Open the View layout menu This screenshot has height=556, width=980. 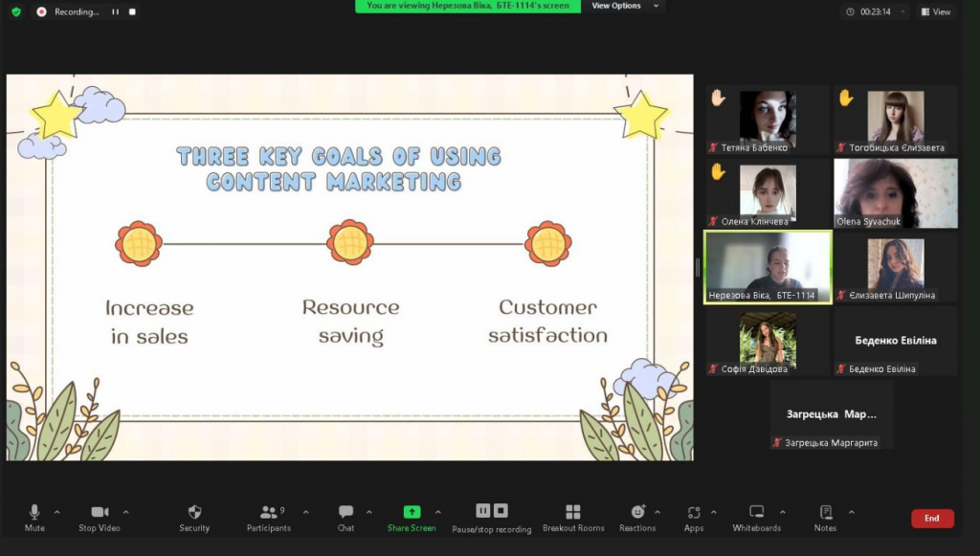936,11
